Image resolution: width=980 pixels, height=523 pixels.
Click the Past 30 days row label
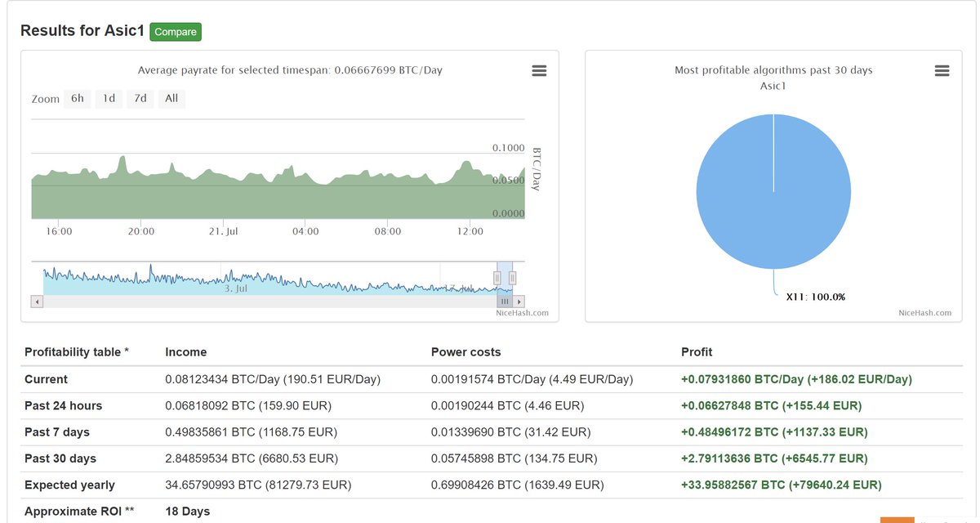(x=60, y=458)
